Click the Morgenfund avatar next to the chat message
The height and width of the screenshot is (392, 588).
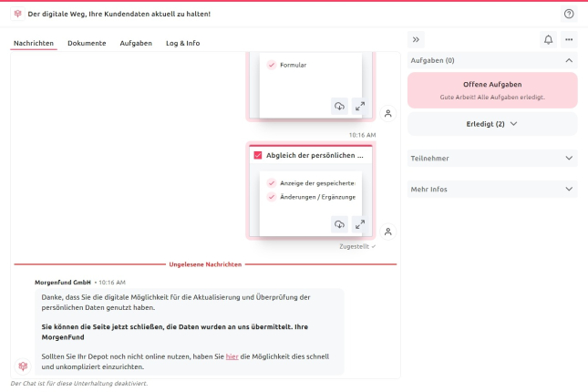coord(23,366)
